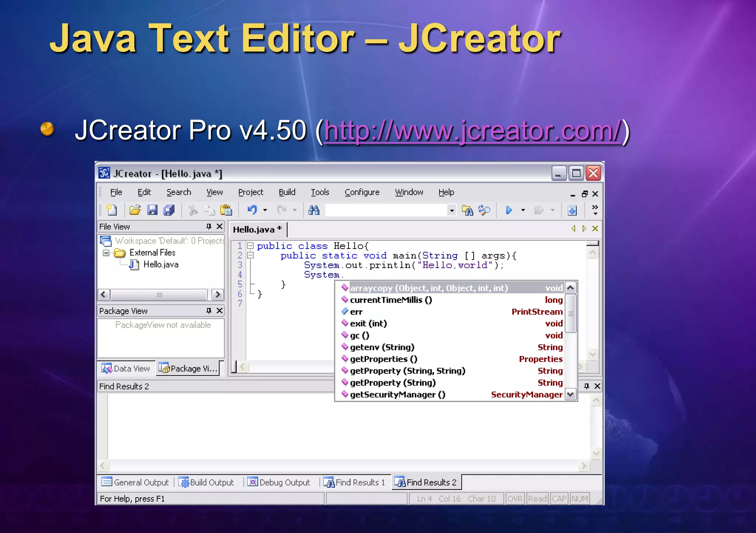The width and height of the screenshot is (756, 533).
Task: Choose exit (int) from autocomplete list
Action: point(452,323)
